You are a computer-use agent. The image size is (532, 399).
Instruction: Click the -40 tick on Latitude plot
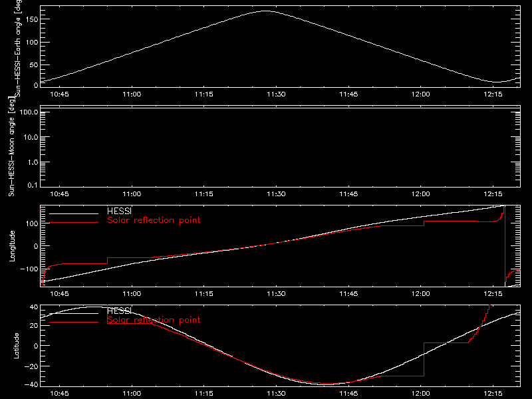31,384
